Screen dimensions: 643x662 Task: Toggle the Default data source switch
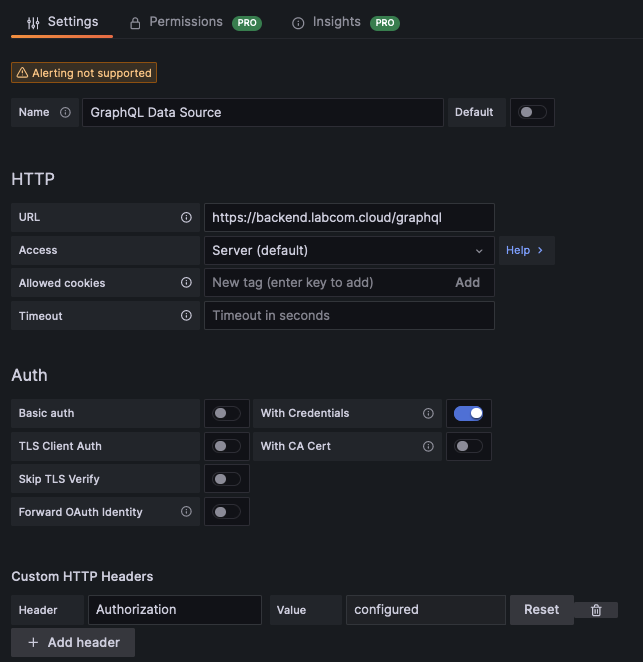pyautogui.click(x=532, y=112)
